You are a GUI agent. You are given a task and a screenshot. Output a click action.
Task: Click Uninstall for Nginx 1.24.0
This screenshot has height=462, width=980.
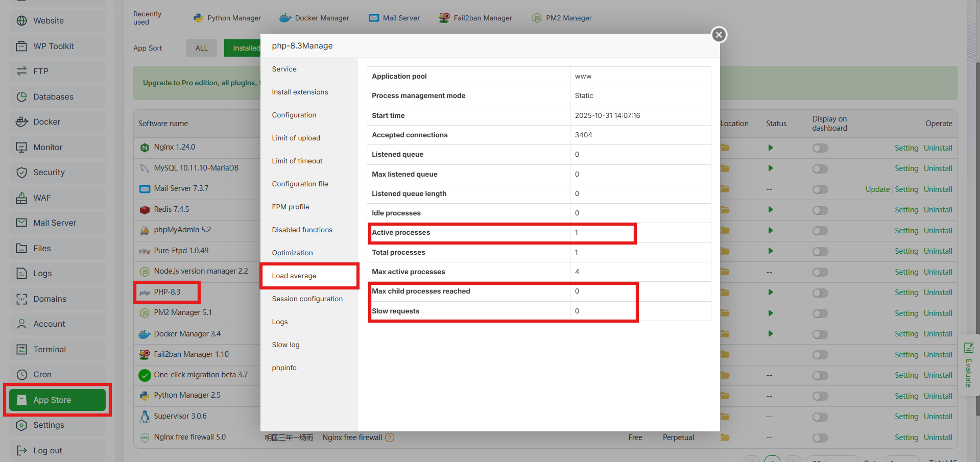click(x=938, y=148)
